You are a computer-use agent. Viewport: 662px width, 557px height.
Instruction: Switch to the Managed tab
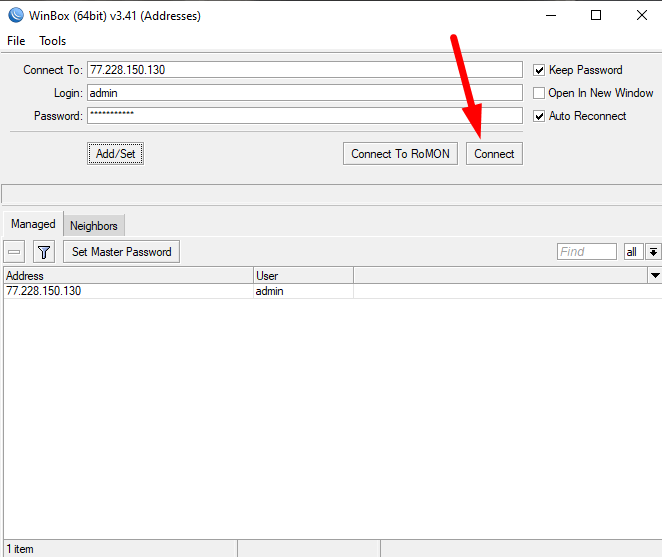pyautogui.click(x=33, y=224)
